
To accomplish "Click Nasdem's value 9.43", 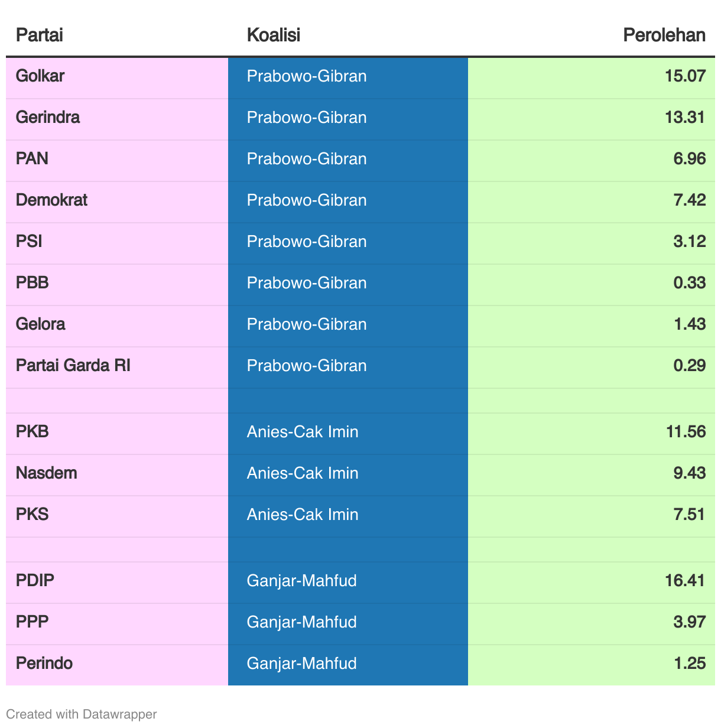I will point(689,473).
